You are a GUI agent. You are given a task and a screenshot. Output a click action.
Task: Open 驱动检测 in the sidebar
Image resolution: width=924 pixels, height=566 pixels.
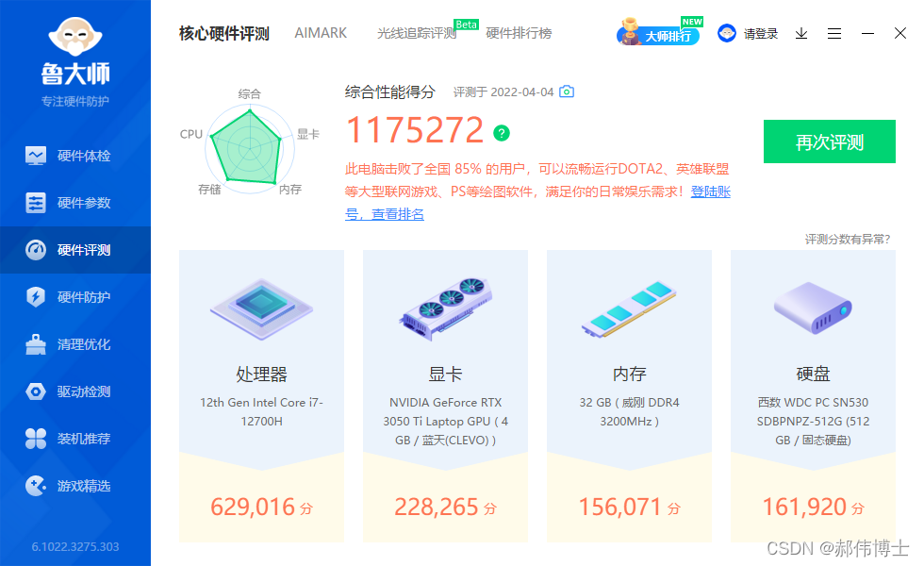coord(75,391)
